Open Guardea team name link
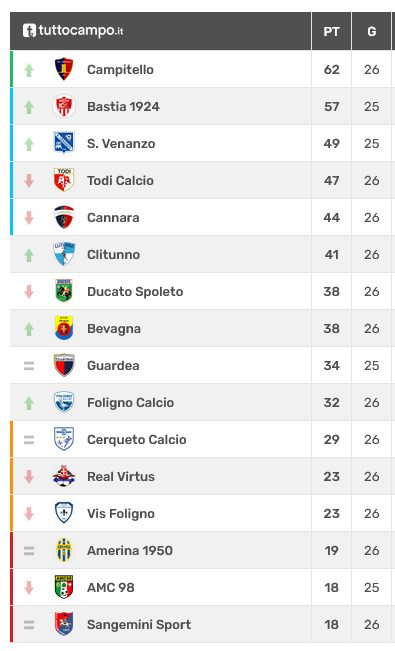 (113, 365)
